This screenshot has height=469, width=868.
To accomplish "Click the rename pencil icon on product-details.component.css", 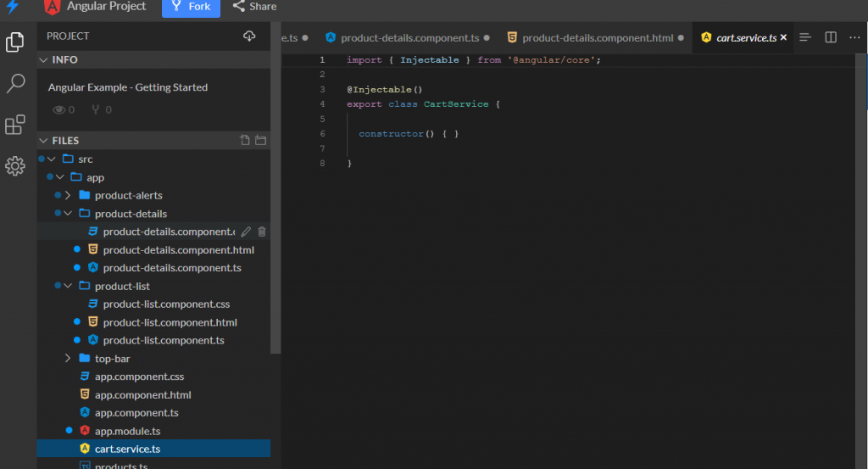I will 246,232.
